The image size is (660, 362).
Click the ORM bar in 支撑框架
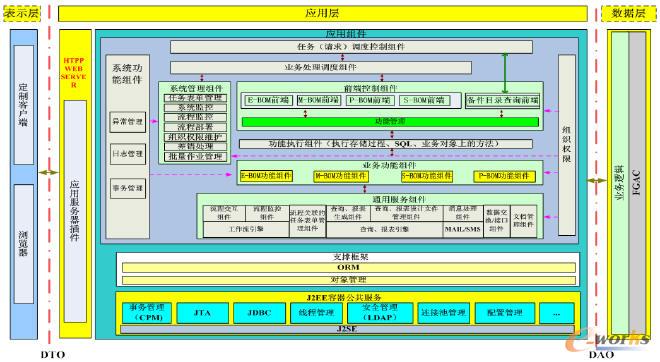click(x=349, y=267)
